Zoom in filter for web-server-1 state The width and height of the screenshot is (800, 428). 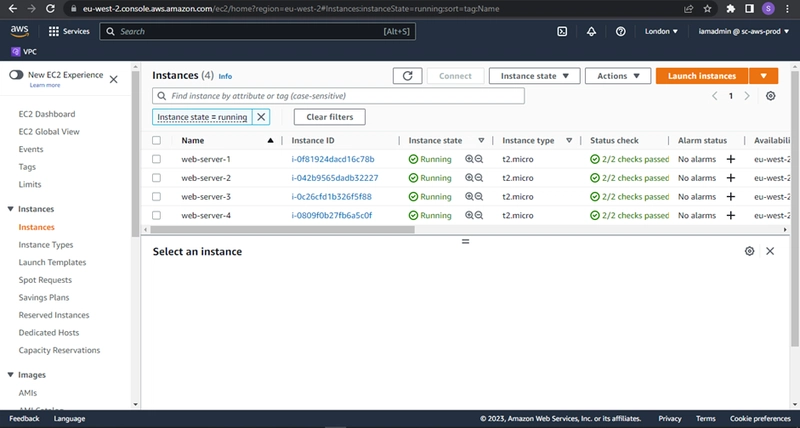click(x=469, y=159)
